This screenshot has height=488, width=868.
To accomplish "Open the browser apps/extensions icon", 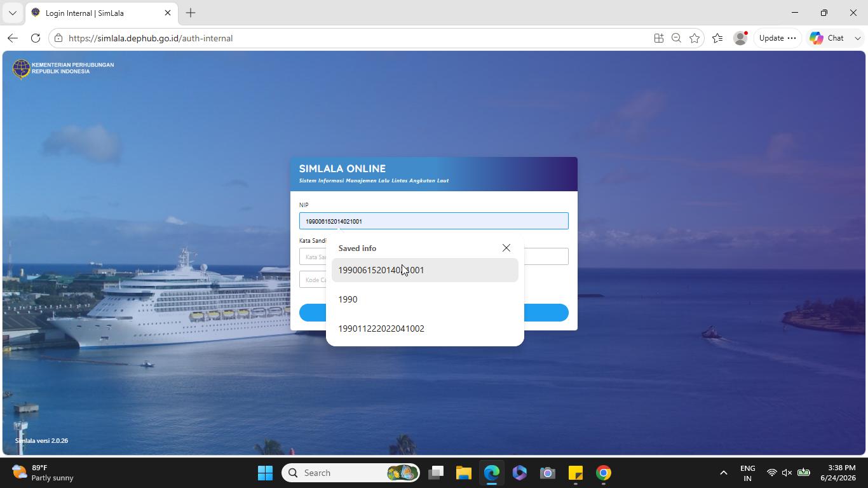I will click(659, 38).
